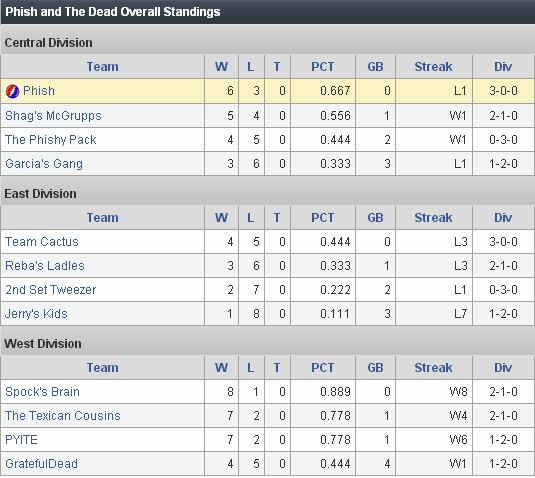Sort Central Division by Streak header
Viewport: 535px width, 478px height.
pos(433,67)
